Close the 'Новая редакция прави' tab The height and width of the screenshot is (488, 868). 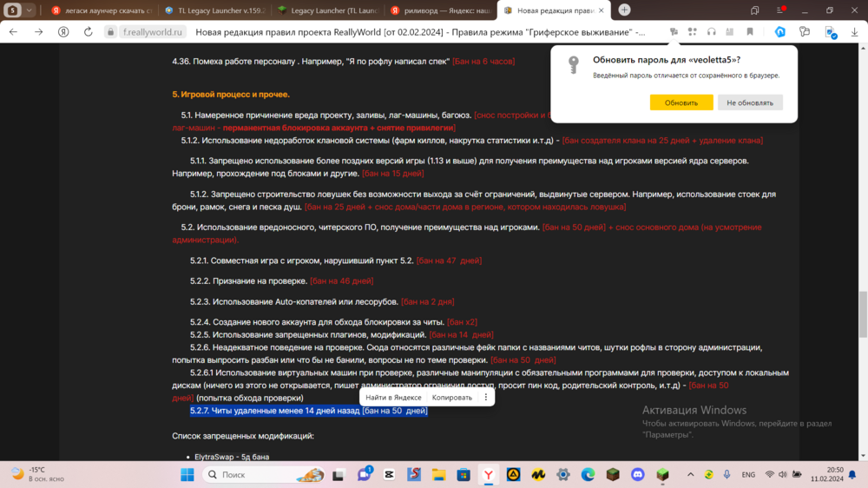(x=602, y=10)
